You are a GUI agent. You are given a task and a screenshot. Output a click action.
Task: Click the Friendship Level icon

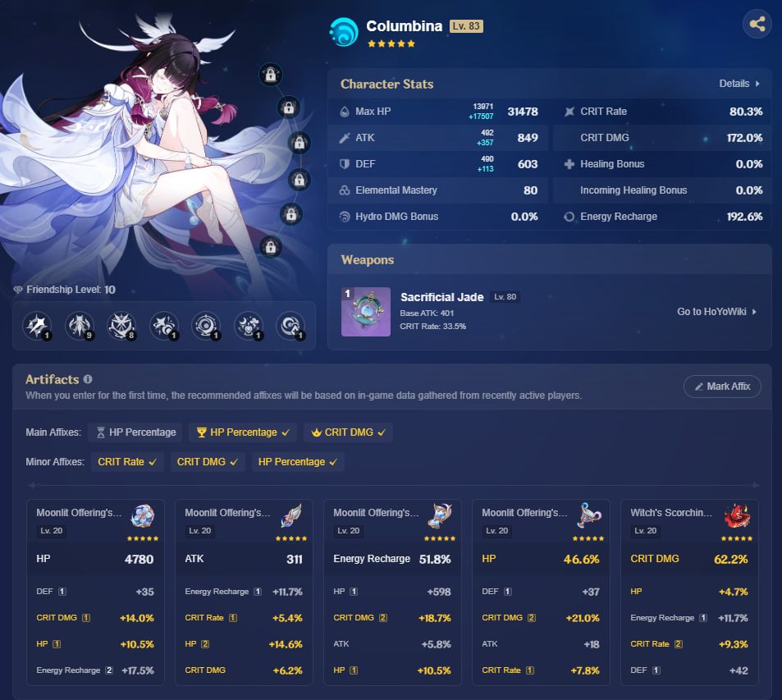coord(18,290)
